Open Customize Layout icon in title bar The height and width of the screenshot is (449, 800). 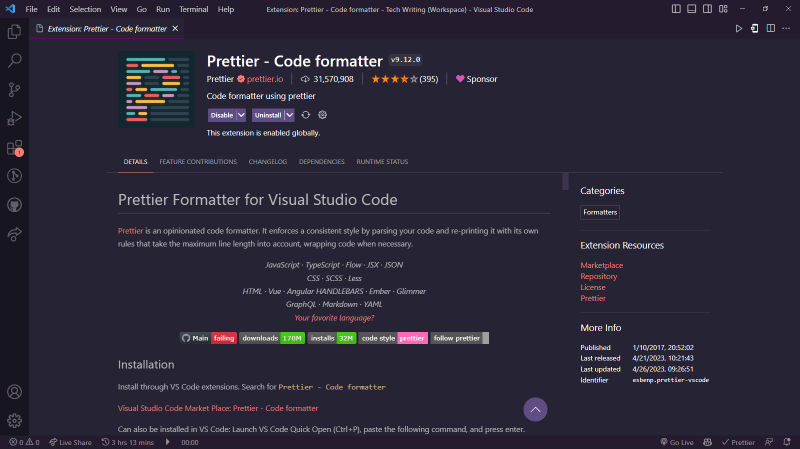tap(723, 9)
